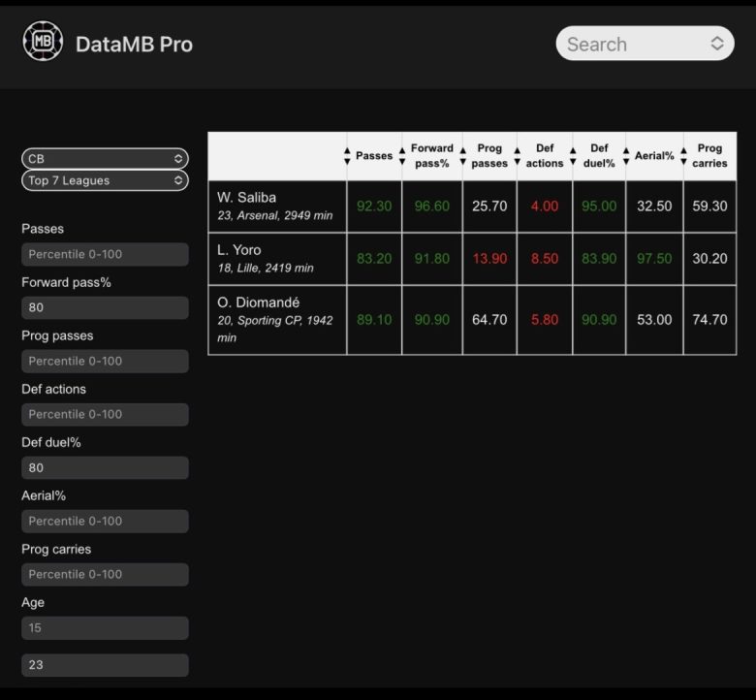Edit the minimum Age field showing 15
Image resolution: width=756 pixels, height=700 pixels.
(105, 627)
